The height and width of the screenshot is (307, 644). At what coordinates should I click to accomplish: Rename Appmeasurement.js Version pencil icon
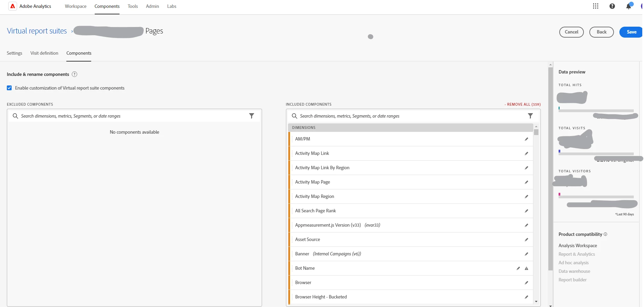coord(526,225)
